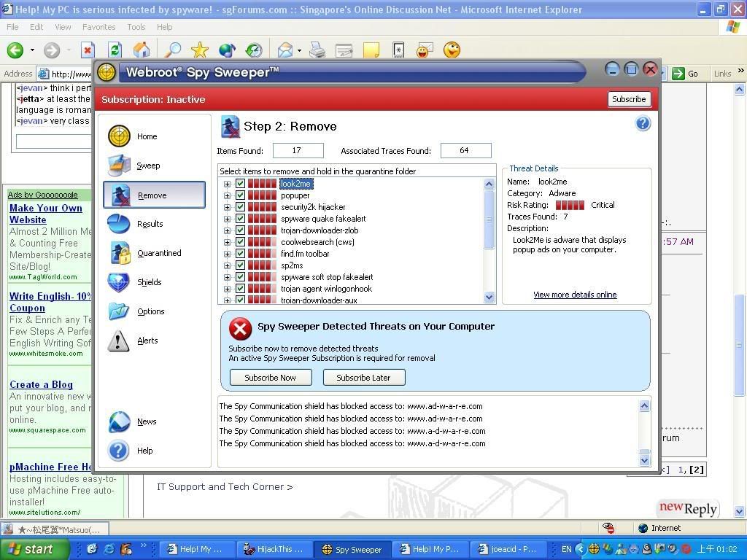Show Alerts from the sidebar
This screenshot has height=560, width=747.
147,341
